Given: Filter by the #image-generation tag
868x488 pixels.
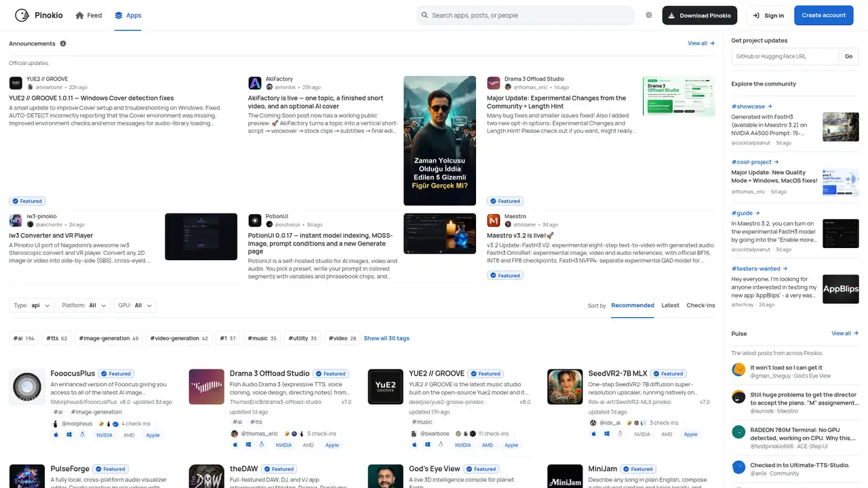Looking at the screenshot, I should [109, 338].
